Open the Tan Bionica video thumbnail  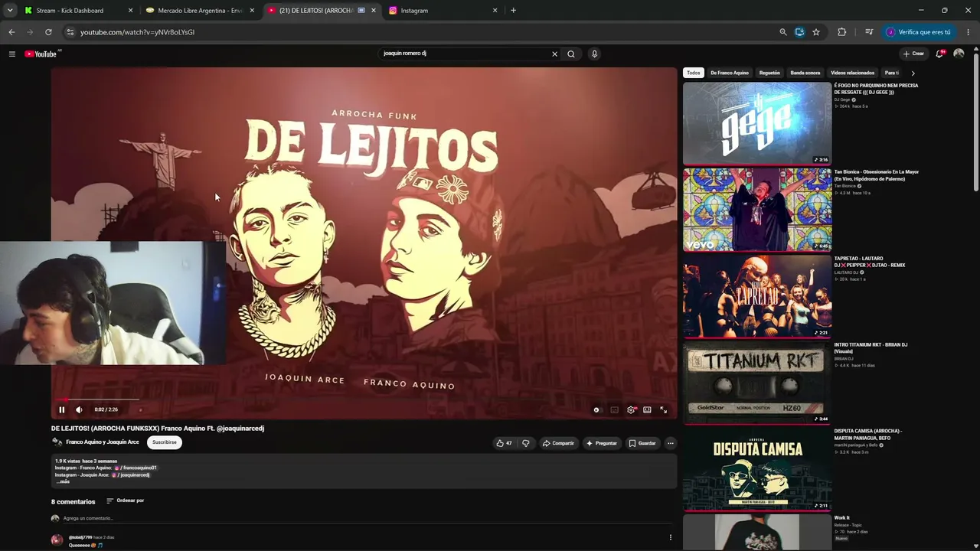pyautogui.click(x=757, y=210)
